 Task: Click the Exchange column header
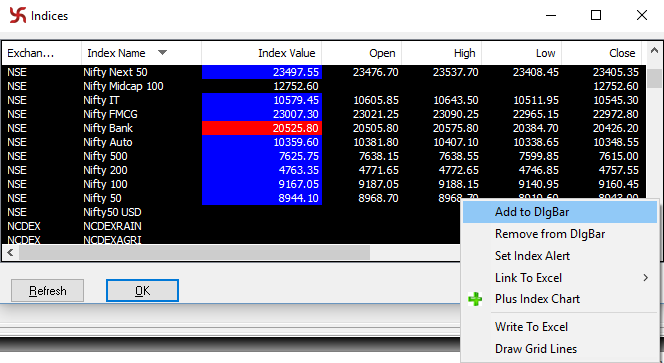click(x=42, y=53)
